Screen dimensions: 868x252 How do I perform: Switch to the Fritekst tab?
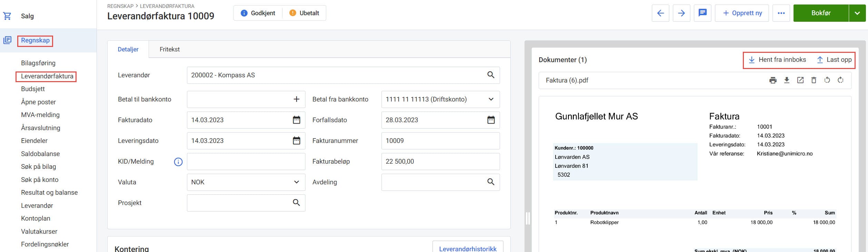pos(169,49)
